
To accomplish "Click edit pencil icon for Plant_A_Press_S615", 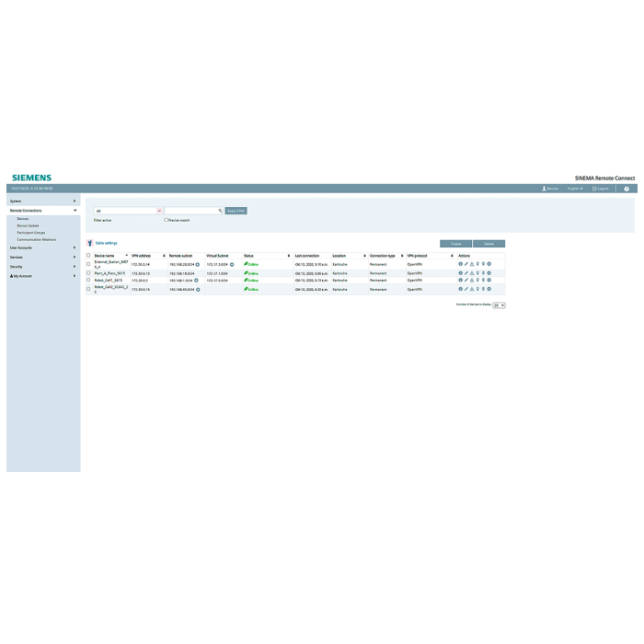I will coord(466,273).
